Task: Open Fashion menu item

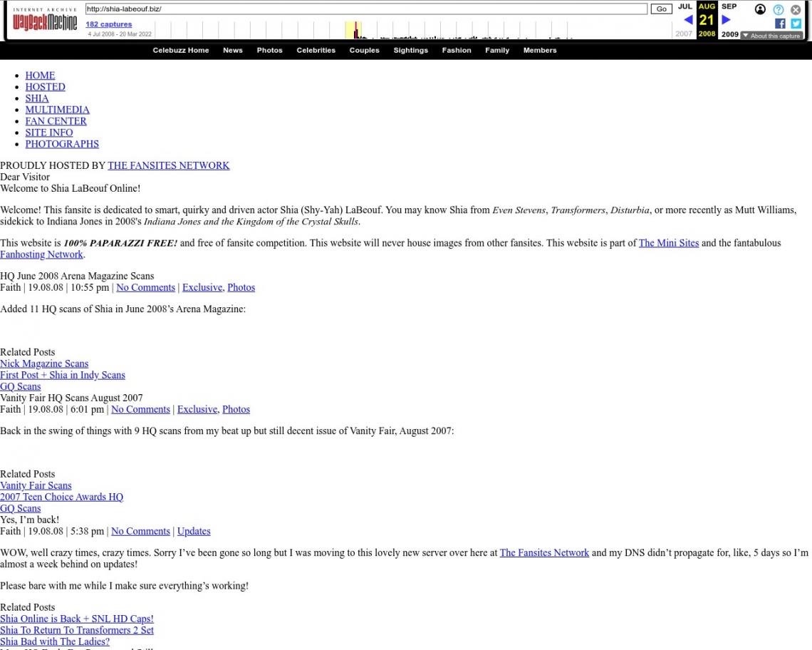Action: pyautogui.click(x=457, y=51)
